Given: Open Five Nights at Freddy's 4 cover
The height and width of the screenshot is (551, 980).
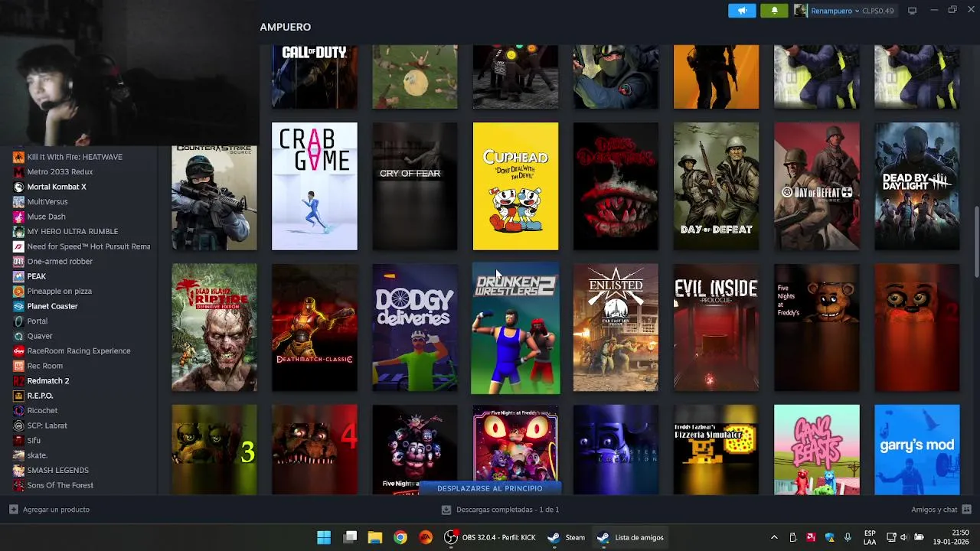Looking at the screenshot, I should 315,450.
